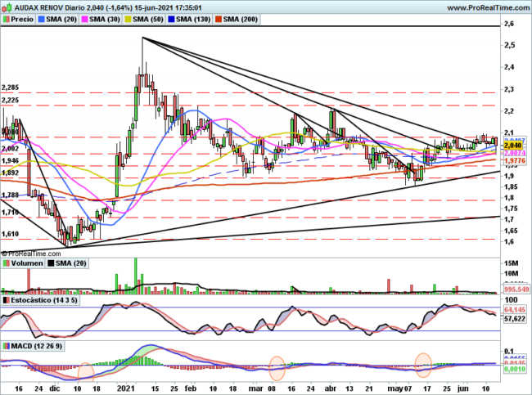
Task: Click the tall red volume bar in mid-November
Action: tap(29, 281)
